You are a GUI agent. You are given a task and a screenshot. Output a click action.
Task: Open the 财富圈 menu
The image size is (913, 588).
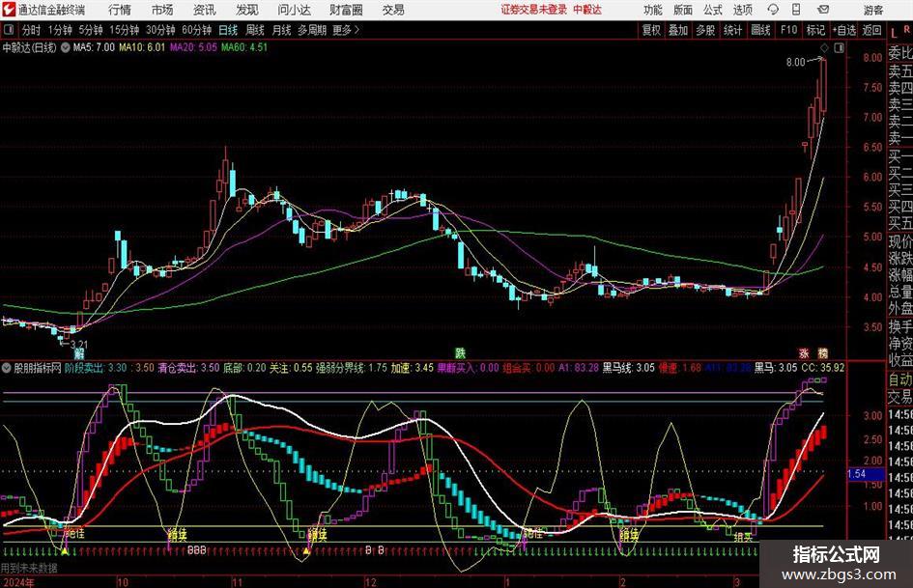346,10
